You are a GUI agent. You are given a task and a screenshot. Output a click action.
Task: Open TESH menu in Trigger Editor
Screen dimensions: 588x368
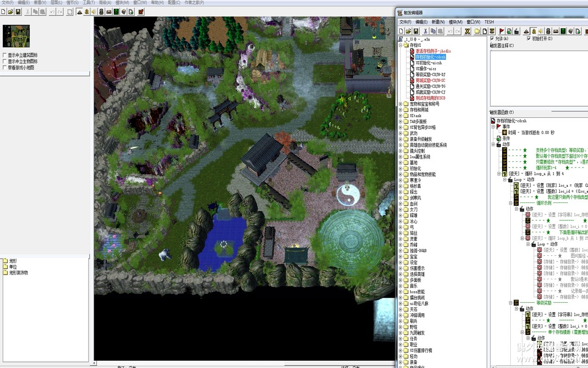click(x=489, y=22)
